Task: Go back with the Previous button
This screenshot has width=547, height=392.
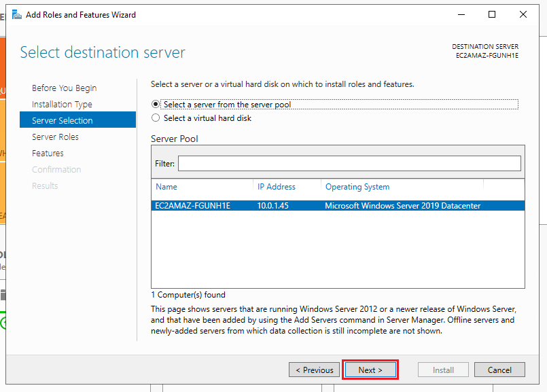Action: (315, 370)
